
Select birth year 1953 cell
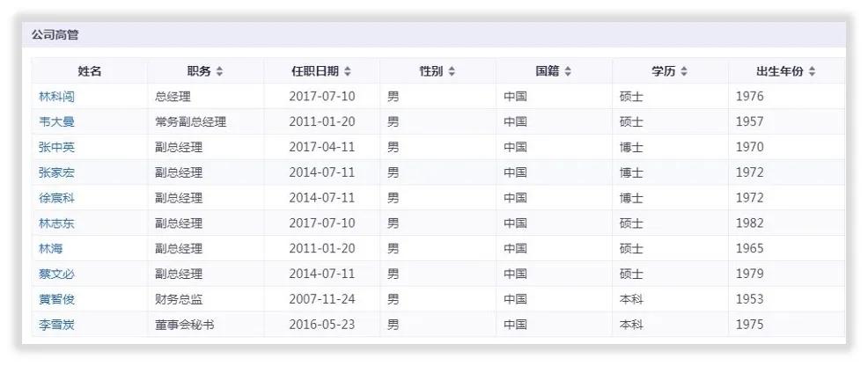pyautogui.click(x=787, y=300)
